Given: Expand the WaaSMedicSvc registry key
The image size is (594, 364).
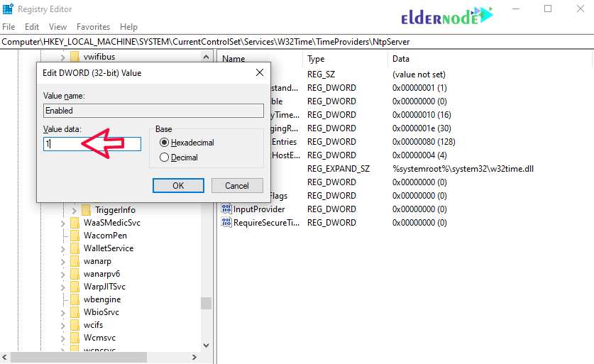Looking at the screenshot, I should pyautogui.click(x=63, y=223).
